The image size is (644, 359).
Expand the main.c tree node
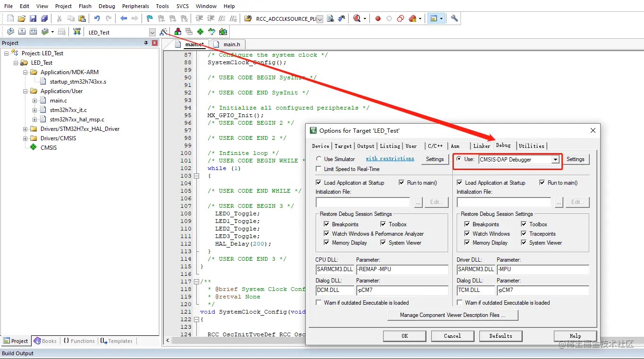pos(35,101)
